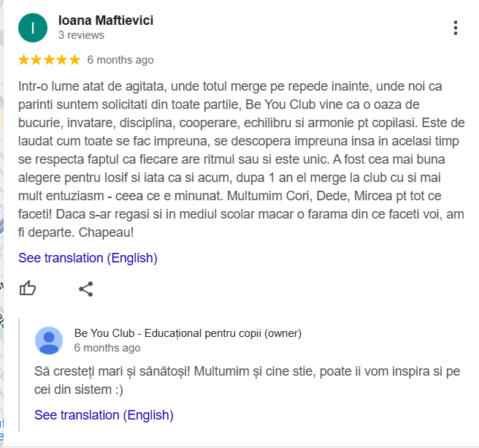Click the review's "6 months ago" timestamp

tap(120, 60)
